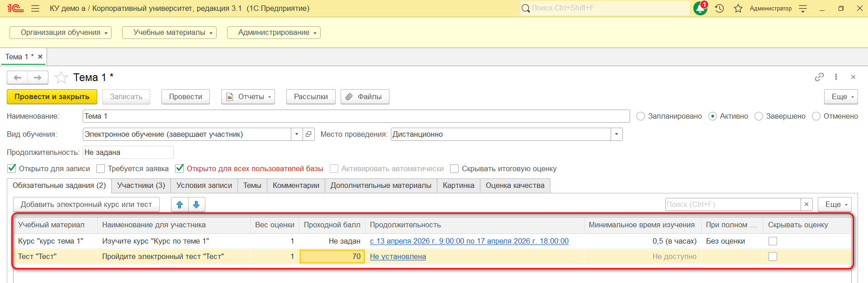Switch to Обязательные задания tab
This screenshot has height=283, width=868.
(59, 186)
